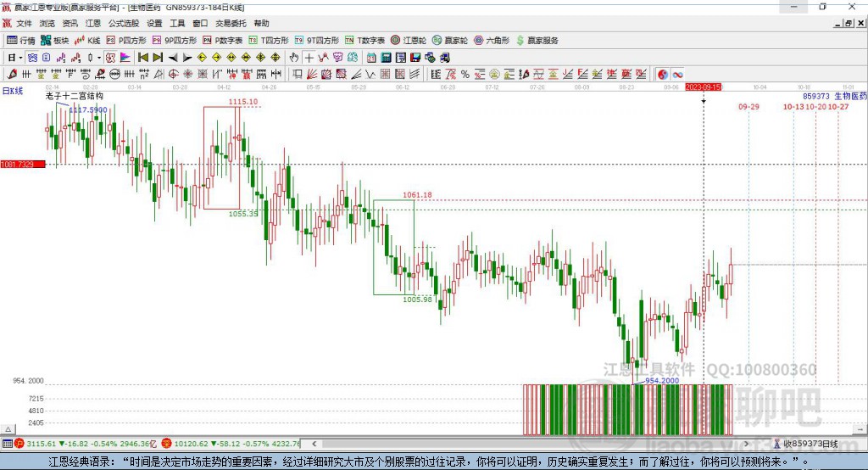Open the calculator icon
Viewport: 868px width, 470px height.
pyautogui.click(x=387, y=58)
